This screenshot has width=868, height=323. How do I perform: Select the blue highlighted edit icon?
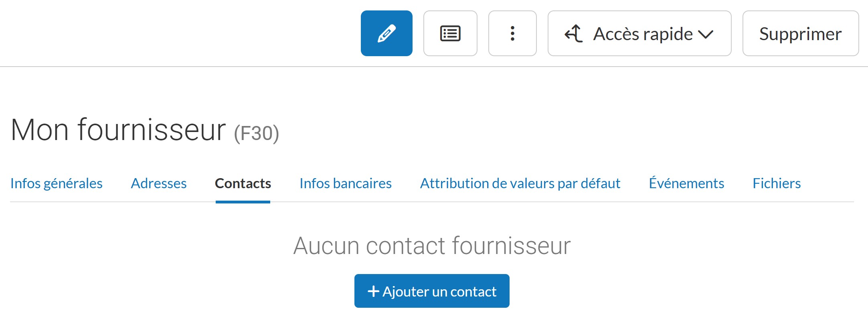[386, 33]
